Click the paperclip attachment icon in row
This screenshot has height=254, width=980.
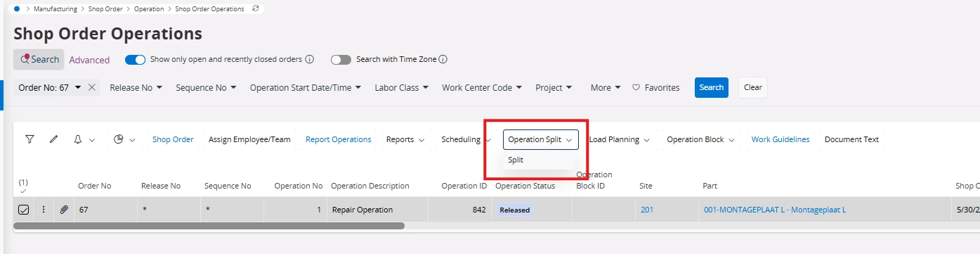pyautogui.click(x=64, y=210)
